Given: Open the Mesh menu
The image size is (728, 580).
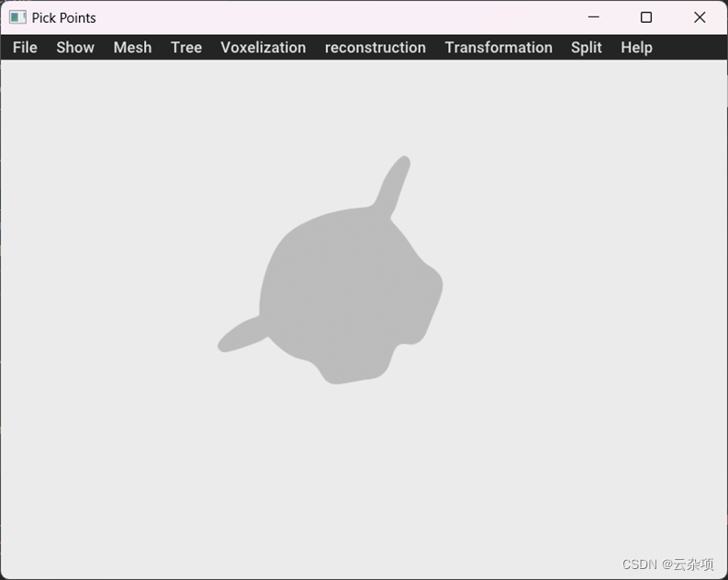Looking at the screenshot, I should (x=132, y=48).
